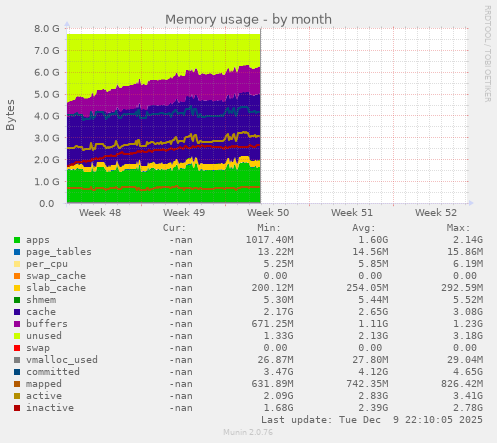497x443 pixels.
Task: Click mapped average value 742.35M
Action: click(x=367, y=384)
